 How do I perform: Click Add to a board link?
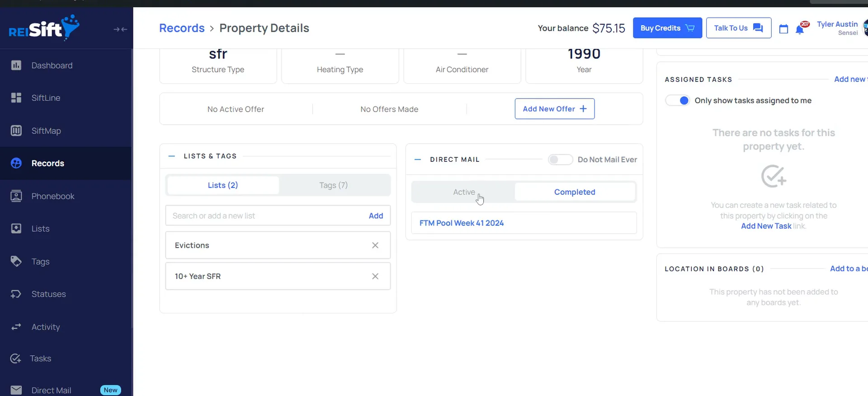click(849, 269)
